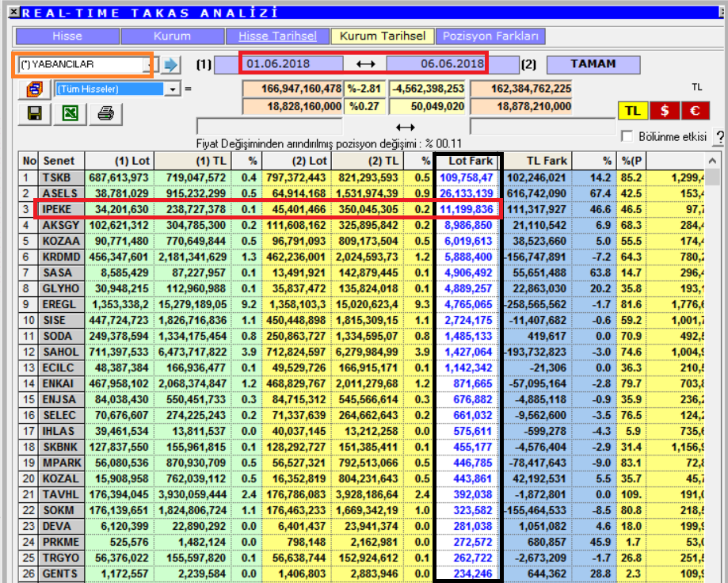Select the TRGYO stock cell
This screenshot has width=728, height=583.
[x=61, y=558]
